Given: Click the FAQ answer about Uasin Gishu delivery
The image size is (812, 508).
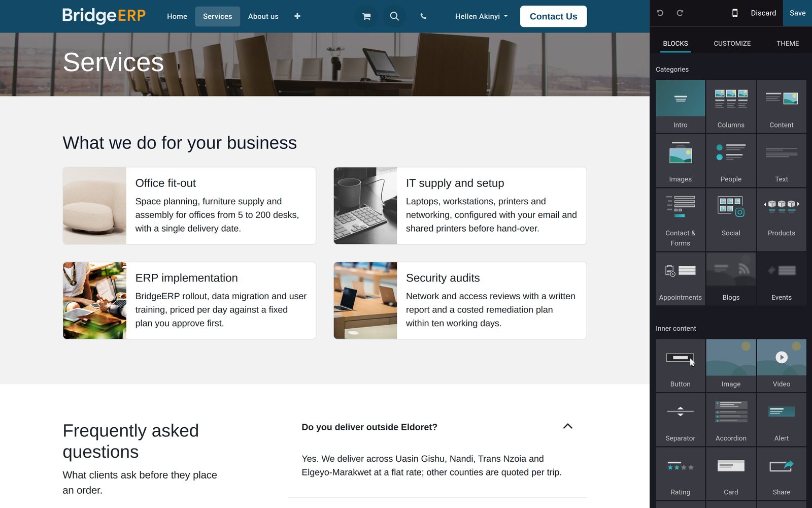Looking at the screenshot, I should (431, 465).
